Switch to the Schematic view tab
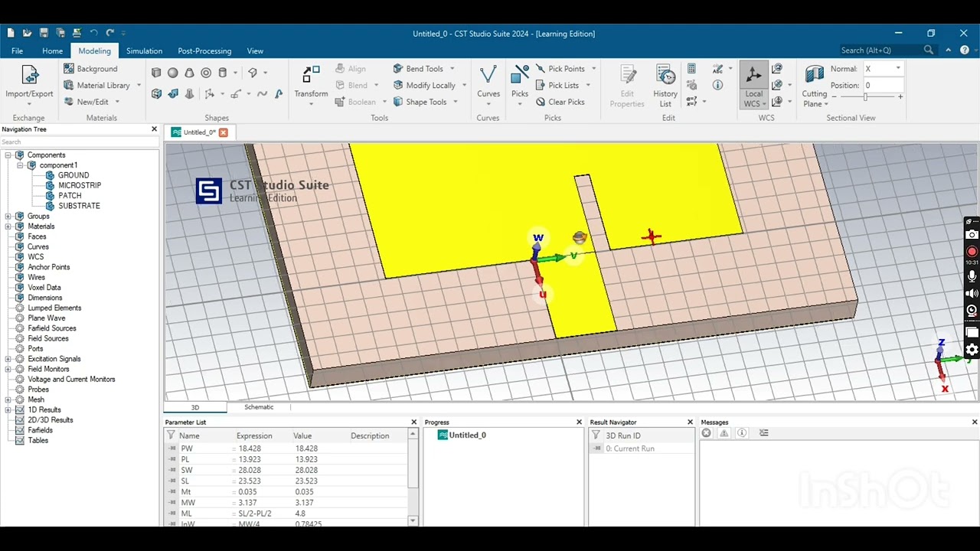The height and width of the screenshot is (551, 980). click(x=259, y=407)
